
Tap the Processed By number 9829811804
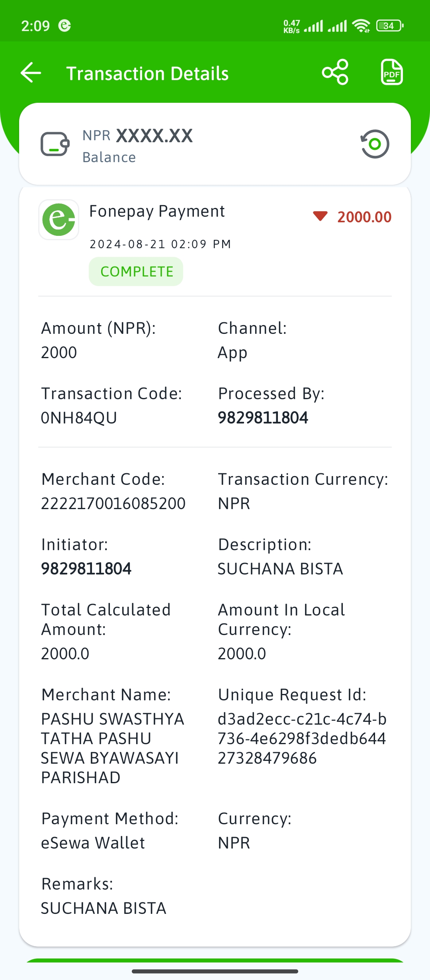[263, 418]
